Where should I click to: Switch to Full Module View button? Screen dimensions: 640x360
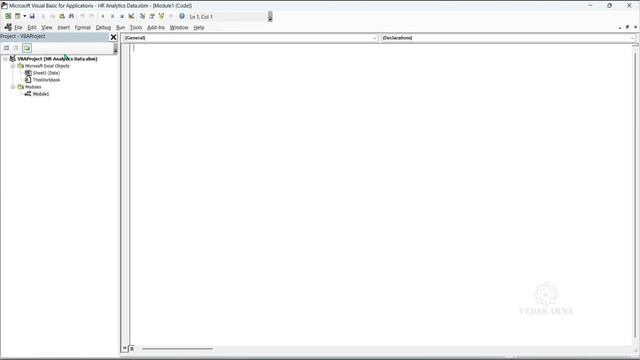(x=132, y=349)
